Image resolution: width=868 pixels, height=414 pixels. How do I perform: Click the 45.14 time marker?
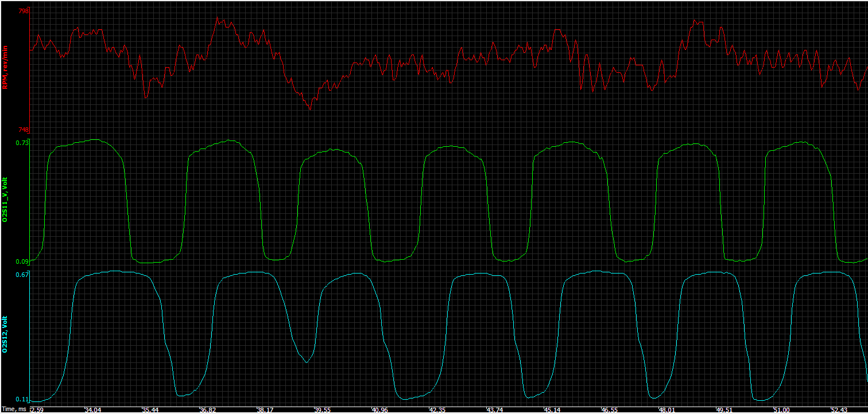pyautogui.click(x=552, y=410)
